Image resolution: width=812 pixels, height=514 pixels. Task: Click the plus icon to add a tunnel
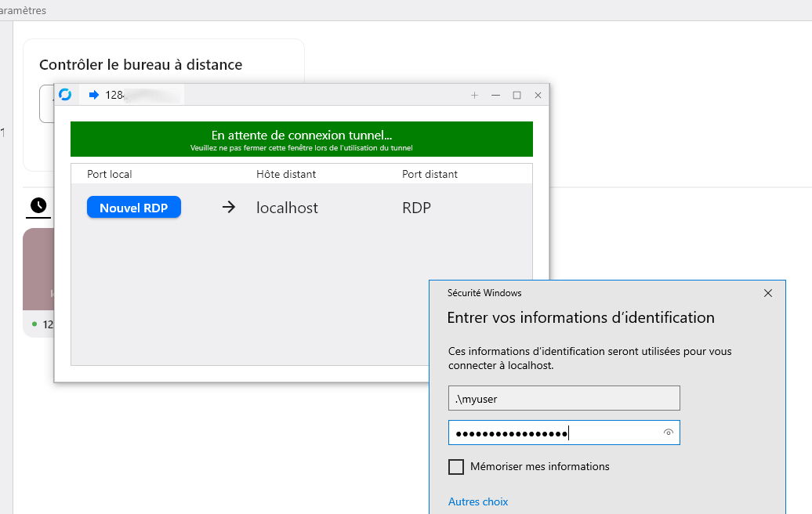[x=474, y=95]
